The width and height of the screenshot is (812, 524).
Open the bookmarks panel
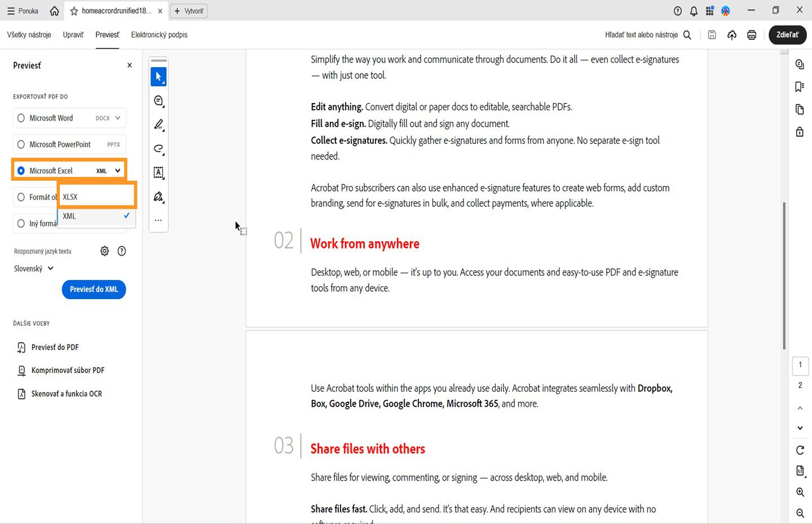[x=799, y=86]
